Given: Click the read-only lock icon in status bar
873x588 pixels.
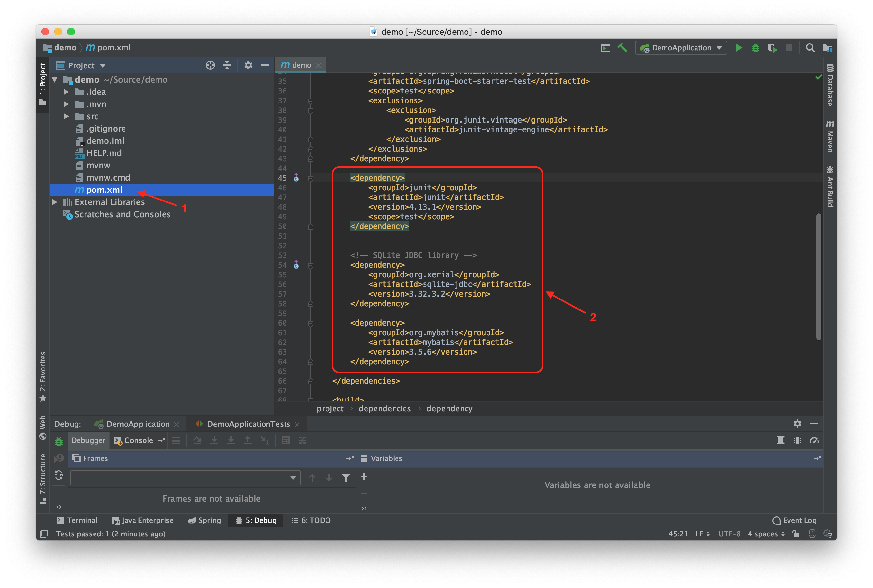Looking at the screenshot, I should (796, 534).
